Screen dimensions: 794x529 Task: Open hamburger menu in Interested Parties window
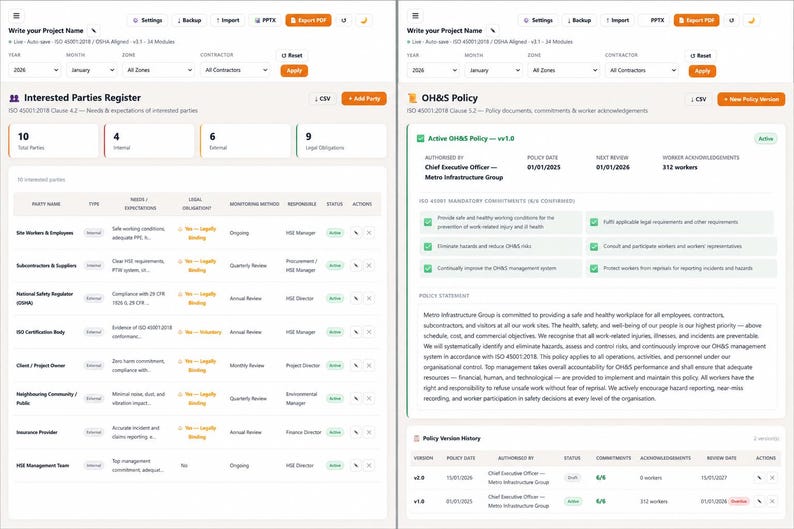point(16,16)
